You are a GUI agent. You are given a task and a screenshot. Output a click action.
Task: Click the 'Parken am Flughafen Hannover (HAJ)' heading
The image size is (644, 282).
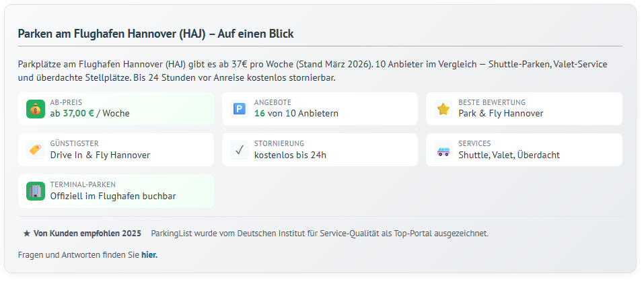pyautogui.click(x=155, y=34)
